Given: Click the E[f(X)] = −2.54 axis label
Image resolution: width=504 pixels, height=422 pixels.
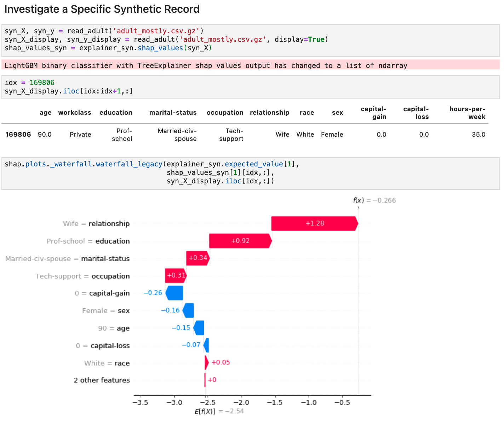Looking at the screenshot, I should tap(219, 411).
